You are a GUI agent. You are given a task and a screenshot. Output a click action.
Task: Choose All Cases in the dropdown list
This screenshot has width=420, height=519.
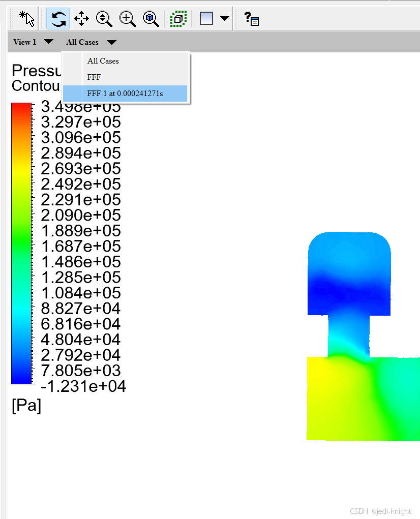pos(125,61)
